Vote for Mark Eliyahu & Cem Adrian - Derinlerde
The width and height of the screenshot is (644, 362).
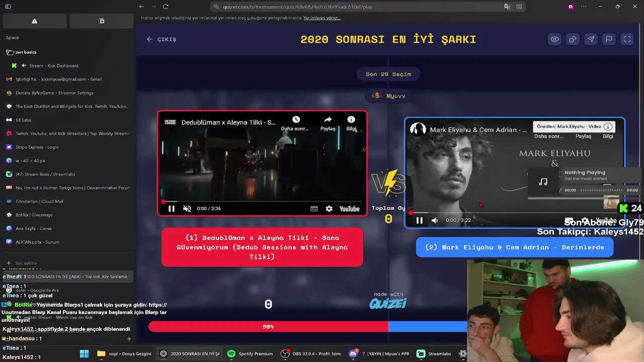pyautogui.click(x=515, y=247)
